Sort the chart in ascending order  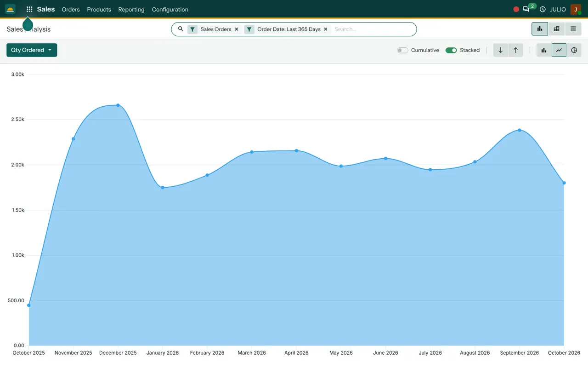tap(516, 50)
